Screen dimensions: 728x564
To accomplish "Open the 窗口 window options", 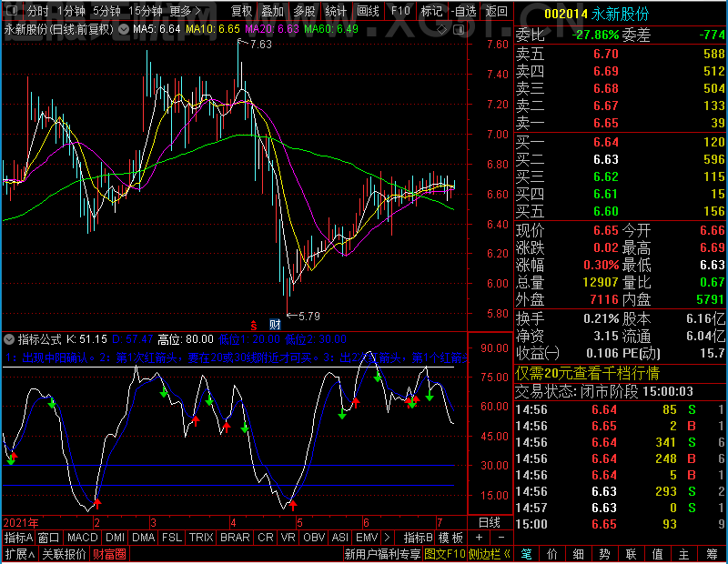I will pos(49,538).
